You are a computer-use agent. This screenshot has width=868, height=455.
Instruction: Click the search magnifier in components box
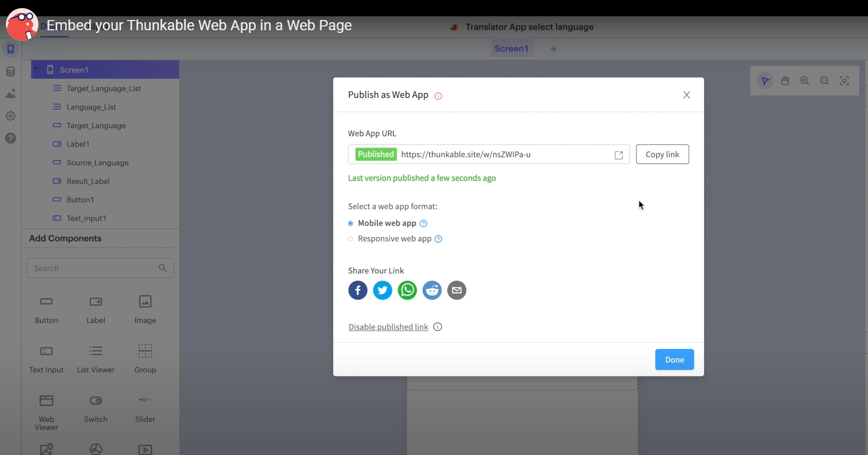162,268
